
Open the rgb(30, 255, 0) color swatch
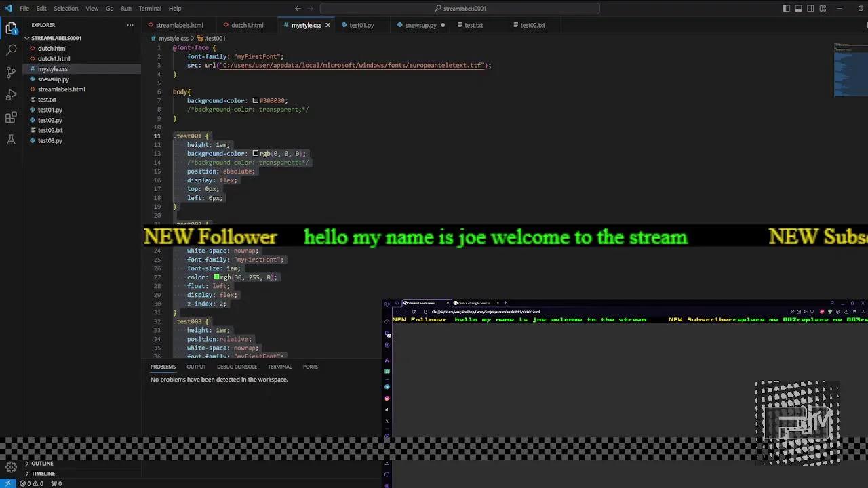216,277
